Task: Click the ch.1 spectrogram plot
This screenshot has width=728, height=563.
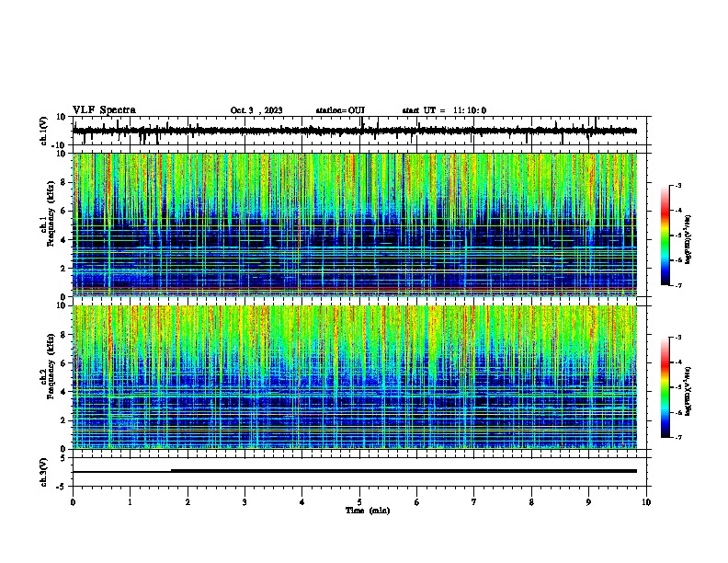Action: 355,224
